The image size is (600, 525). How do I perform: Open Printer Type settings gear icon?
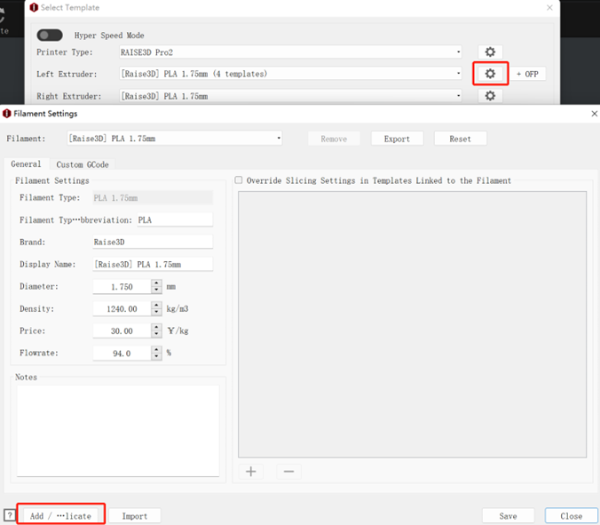pyautogui.click(x=489, y=52)
